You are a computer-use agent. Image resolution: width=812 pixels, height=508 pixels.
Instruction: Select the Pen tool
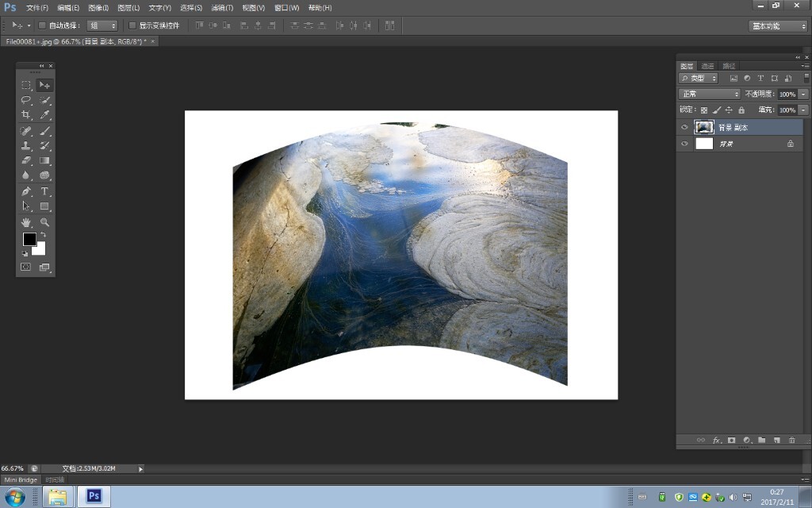point(26,191)
